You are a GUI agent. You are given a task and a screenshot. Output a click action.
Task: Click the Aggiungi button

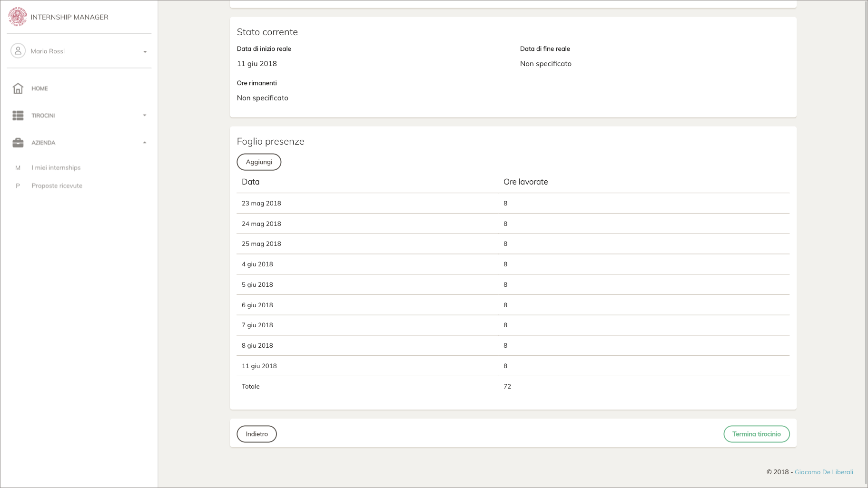click(259, 162)
